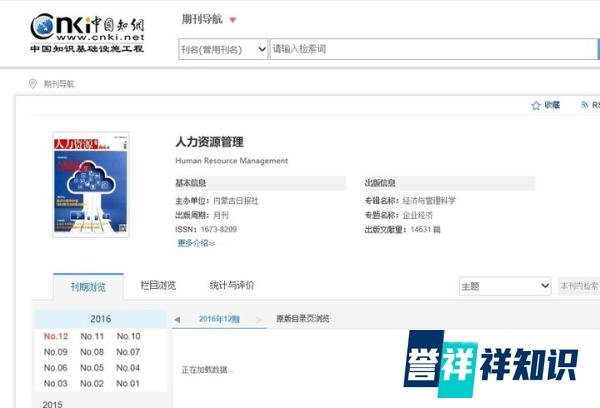Image resolution: width=600 pixels, height=408 pixels.
Task: Select issue No.07 of 2016
Action: (x=128, y=352)
